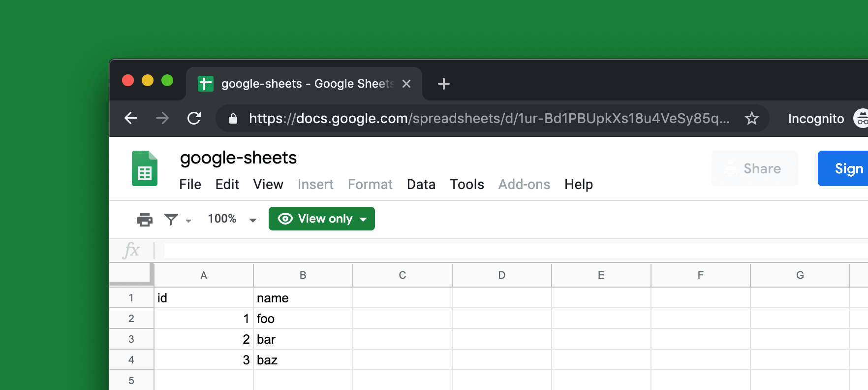Select row 4 header

point(131,360)
